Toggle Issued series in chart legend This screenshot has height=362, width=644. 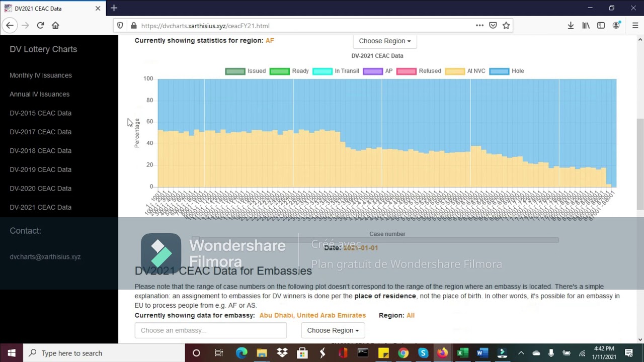[x=246, y=71]
